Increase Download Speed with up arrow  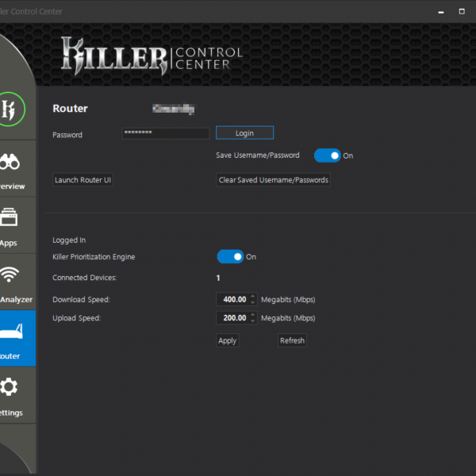click(x=253, y=296)
